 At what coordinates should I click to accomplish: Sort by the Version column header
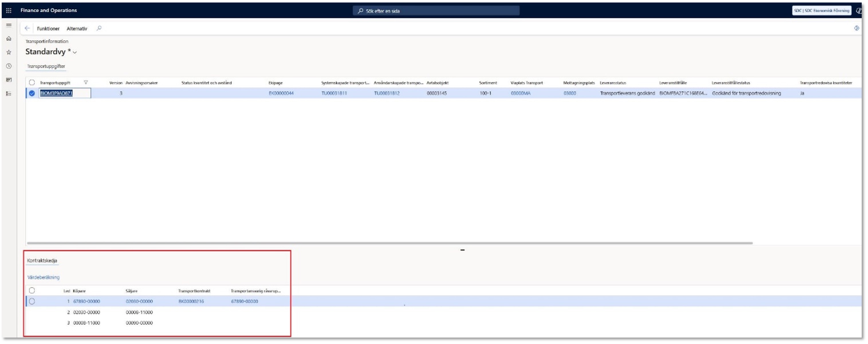(116, 83)
